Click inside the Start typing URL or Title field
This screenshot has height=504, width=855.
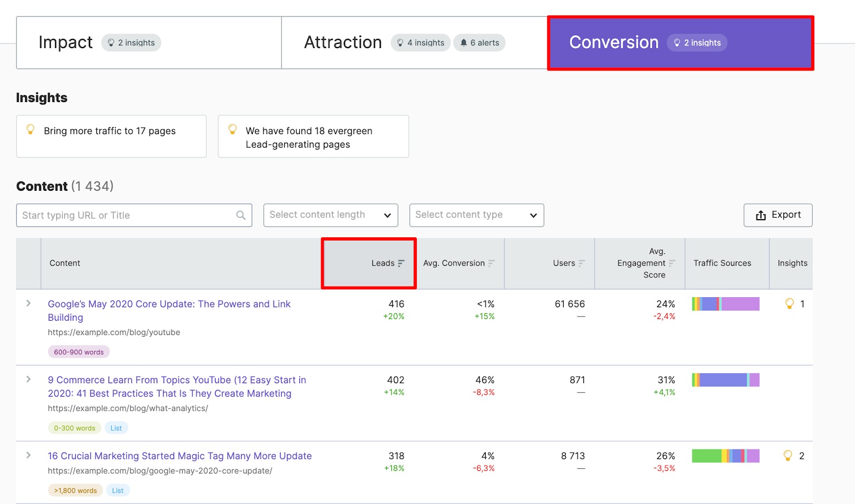point(107,215)
